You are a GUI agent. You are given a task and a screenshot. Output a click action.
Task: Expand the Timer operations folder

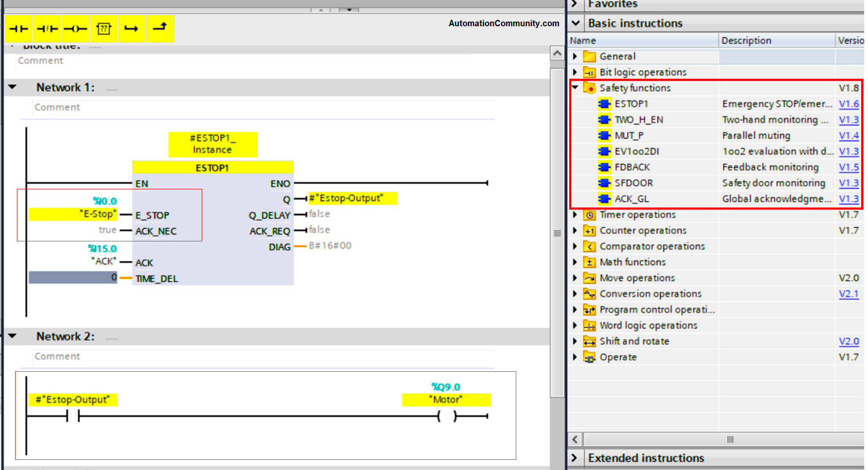pos(575,215)
